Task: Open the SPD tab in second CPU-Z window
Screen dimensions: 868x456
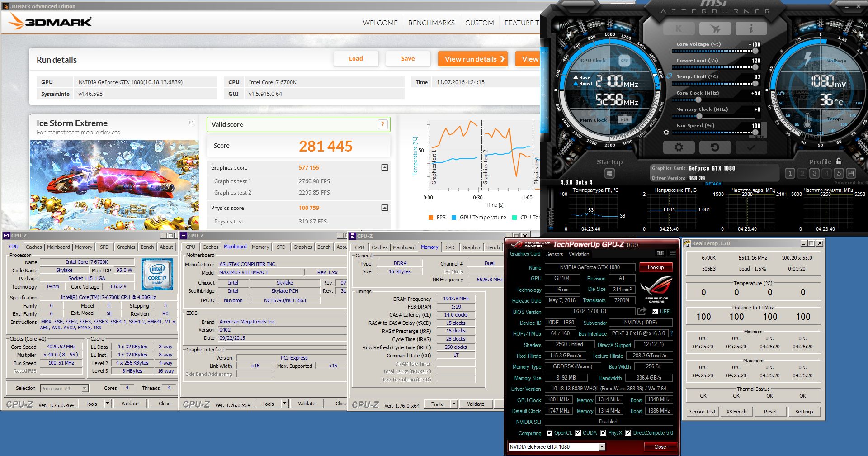Action: tap(281, 247)
